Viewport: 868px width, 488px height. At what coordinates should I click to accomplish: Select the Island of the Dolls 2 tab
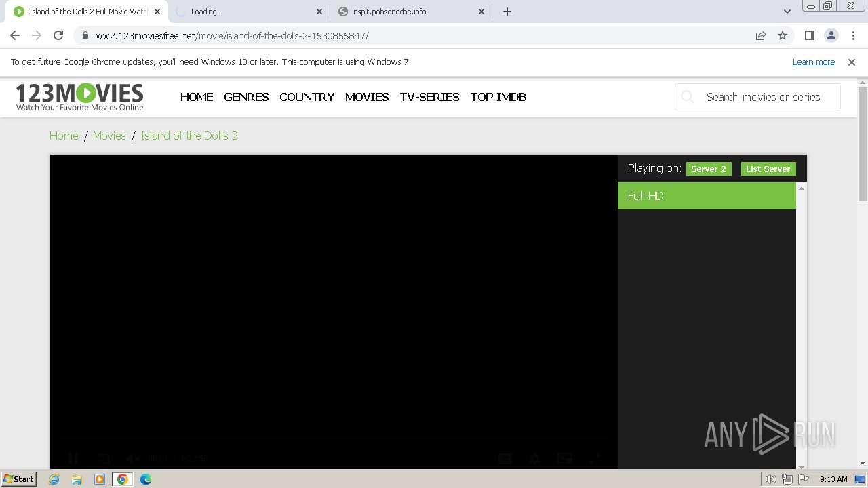pos(87,12)
